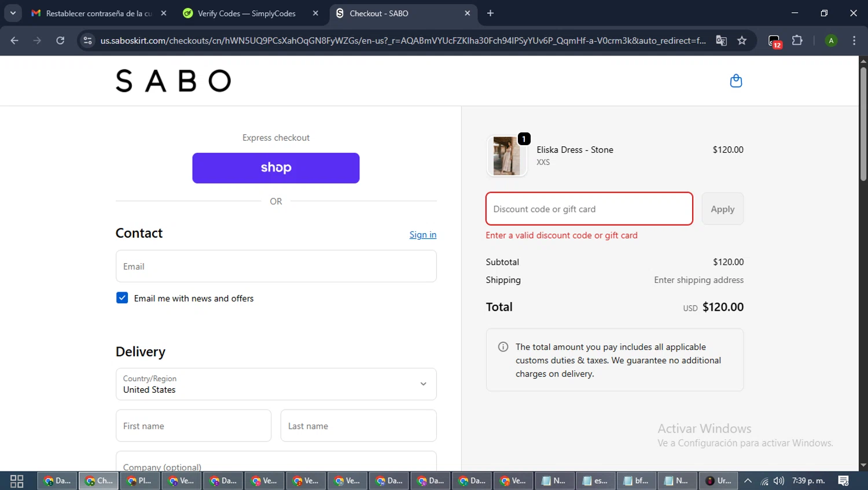Viewport: 868px width, 490px height.
Task: Click the Last name field
Action: [358, 426]
